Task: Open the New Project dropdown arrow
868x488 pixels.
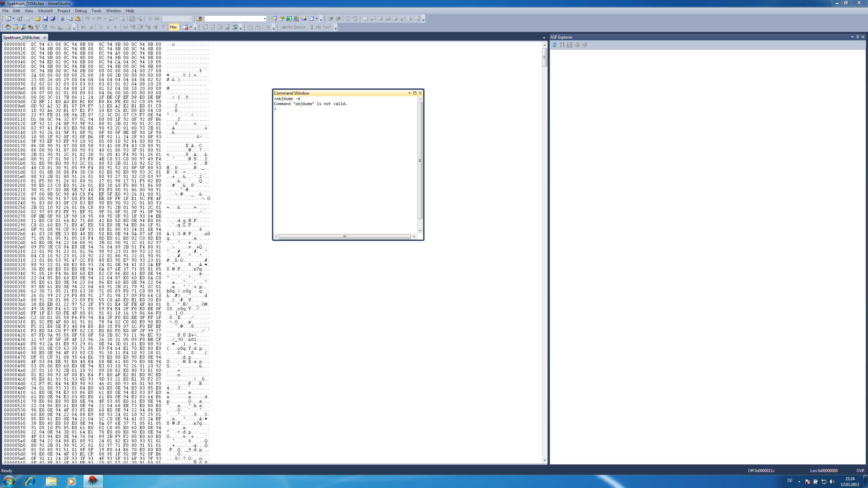Action: coord(13,19)
